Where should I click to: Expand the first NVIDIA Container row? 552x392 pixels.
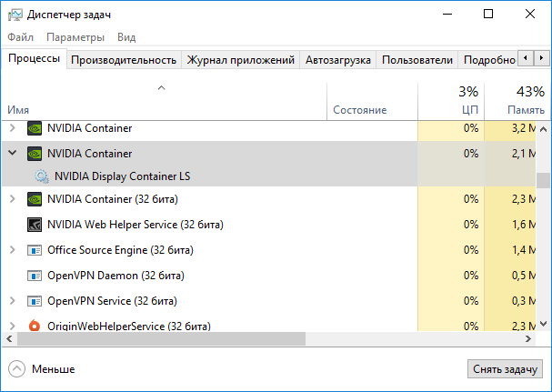click(13, 128)
